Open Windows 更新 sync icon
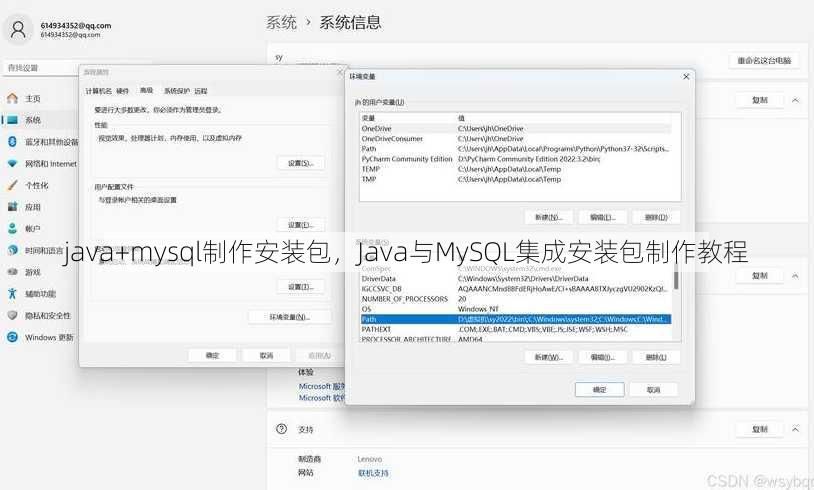The image size is (814, 490). pyautogui.click(x=12, y=337)
